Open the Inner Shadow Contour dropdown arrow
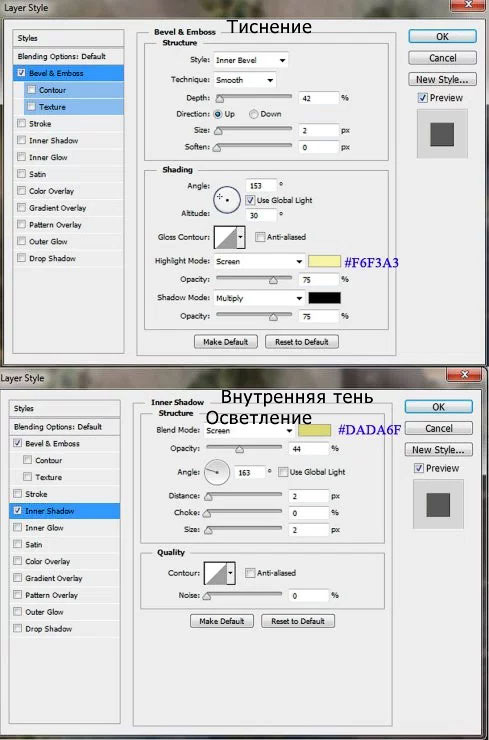The width and height of the screenshot is (489, 740). click(231, 573)
